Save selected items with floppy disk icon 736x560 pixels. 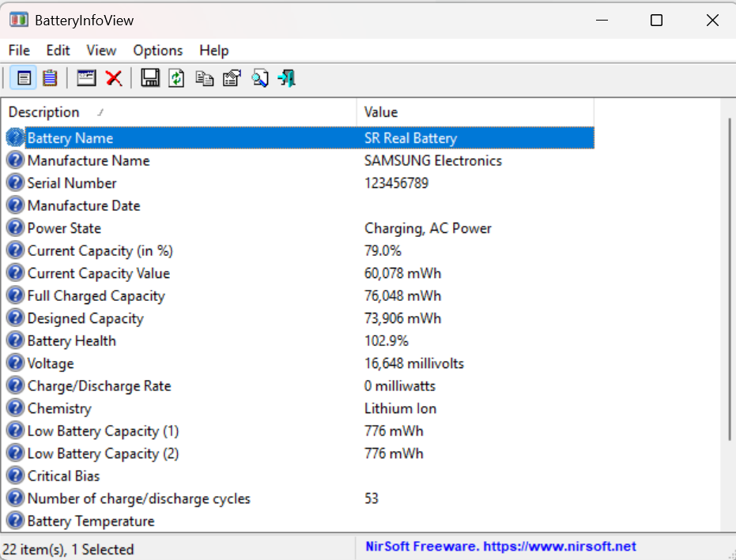[150, 78]
